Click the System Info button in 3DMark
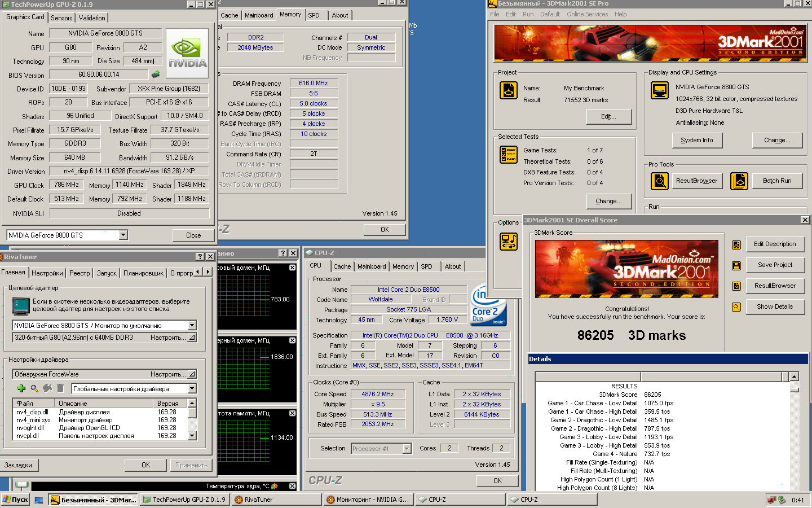This screenshot has height=508, width=812. coord(697,140)
